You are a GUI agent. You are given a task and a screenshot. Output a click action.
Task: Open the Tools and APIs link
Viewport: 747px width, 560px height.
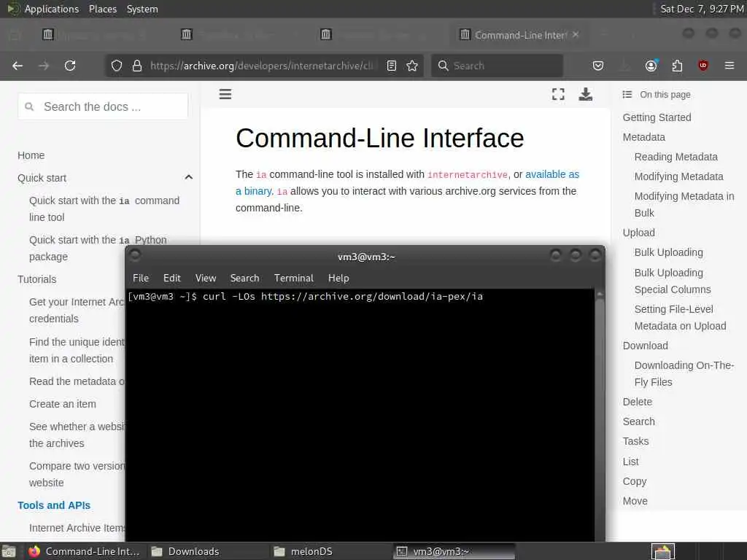pos(54,505)
